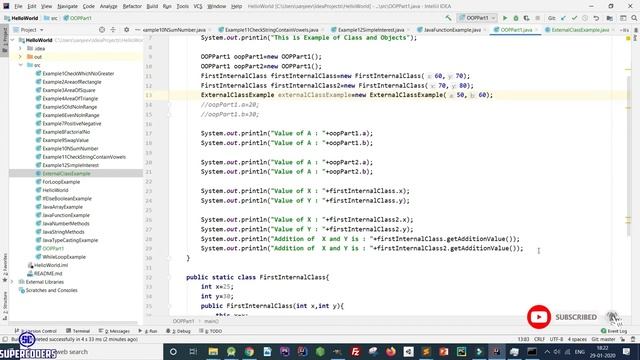Show hidden editor tabs dropdown

click(624, 30)
